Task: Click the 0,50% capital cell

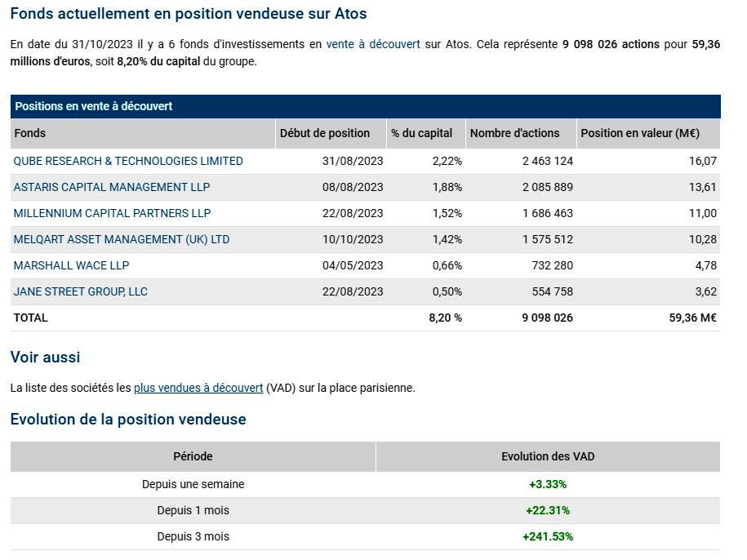Action: (x=447, y=292)
